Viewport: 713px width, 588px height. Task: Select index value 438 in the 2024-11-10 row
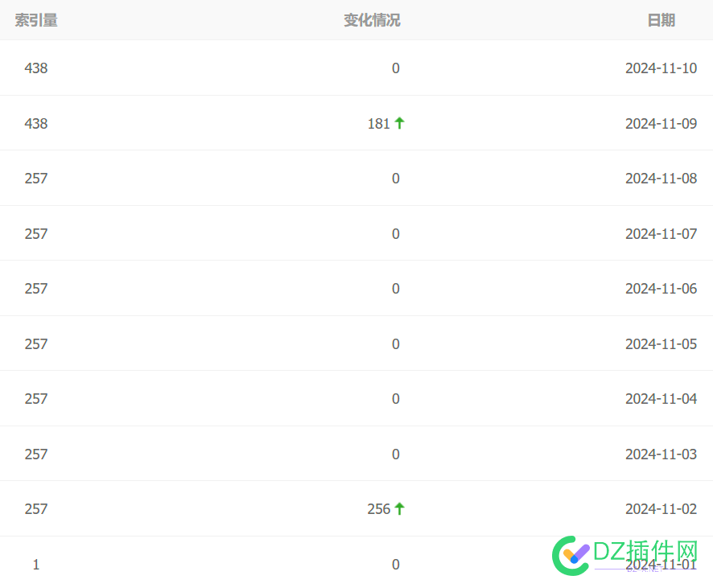point(36,68)
